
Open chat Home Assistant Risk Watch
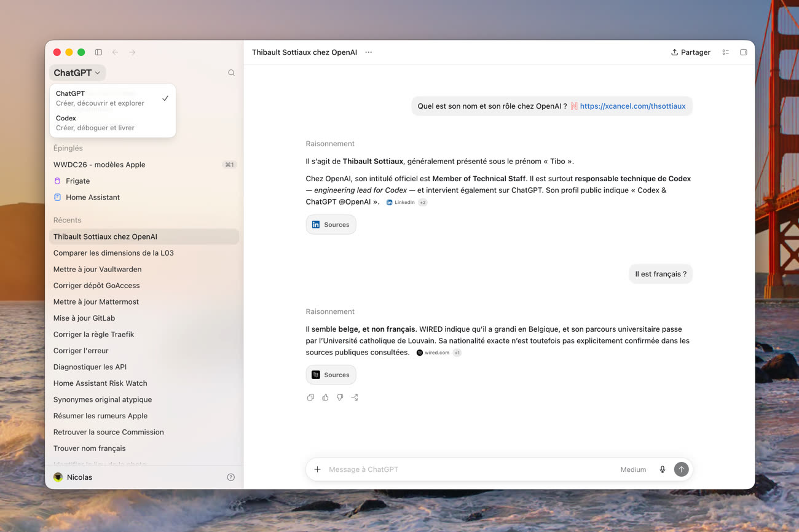(x=144, y=383)
